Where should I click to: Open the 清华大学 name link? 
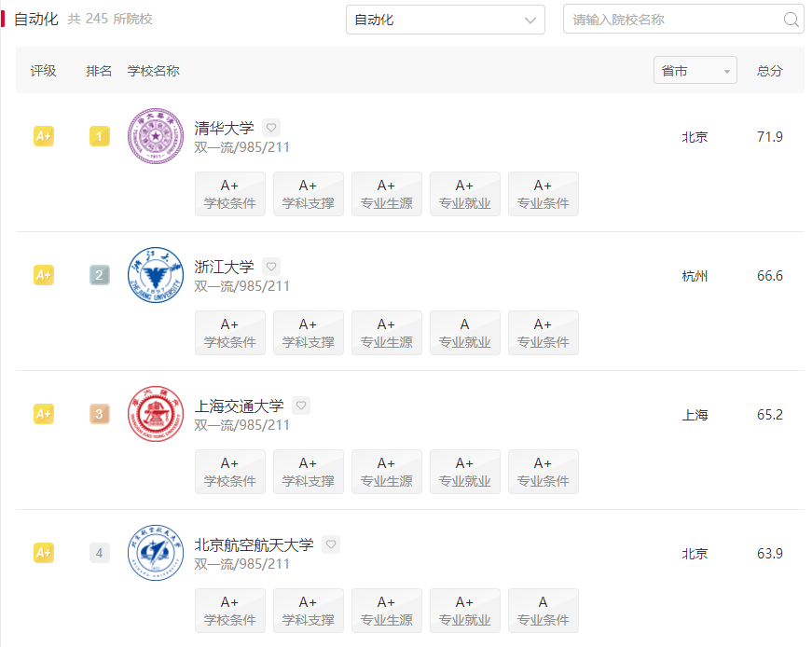[x=224, y=128]
